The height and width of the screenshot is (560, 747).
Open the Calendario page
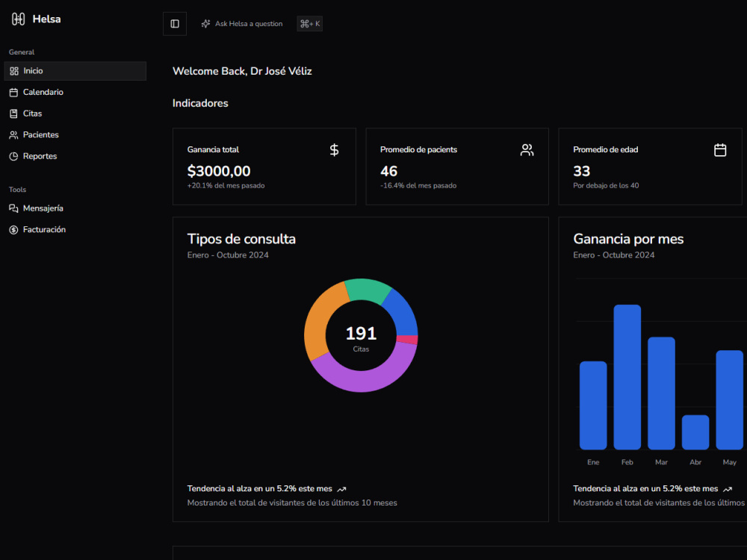point(75,93)
